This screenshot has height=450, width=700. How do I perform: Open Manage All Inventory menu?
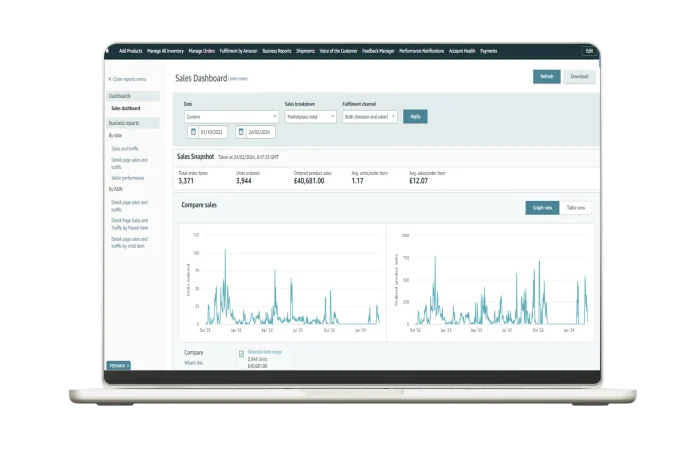(x=165, y=50)
